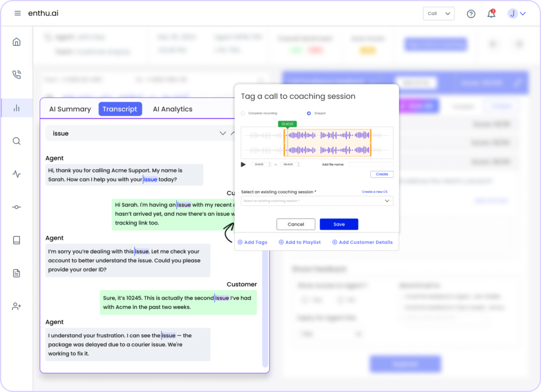Click the Help question mark icon
Viewport: 541px width, 392px height.
tap(471, 14)
